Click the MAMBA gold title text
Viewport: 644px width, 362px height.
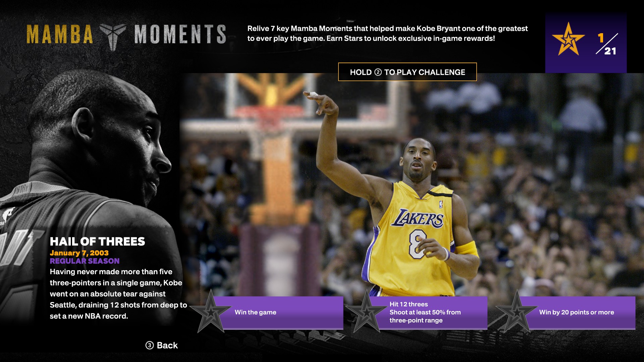pyautogui.click(x=60, y=34)
